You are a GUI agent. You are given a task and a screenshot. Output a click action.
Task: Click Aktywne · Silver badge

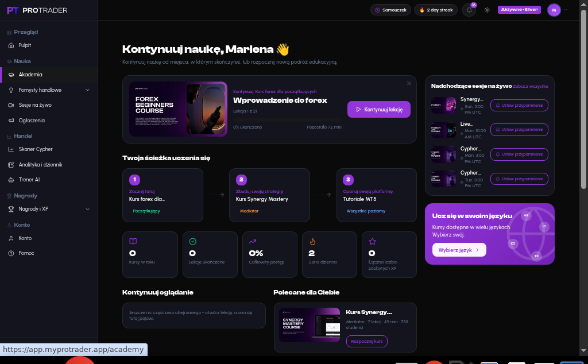[519, 10]
